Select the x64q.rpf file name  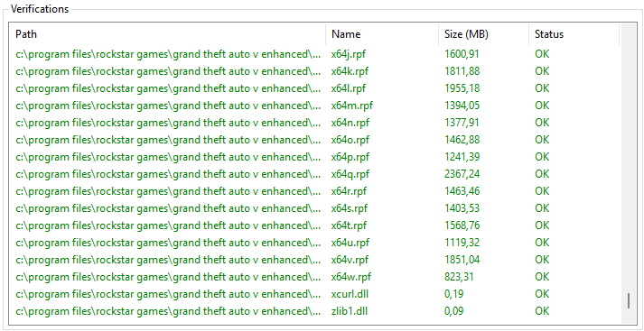pyautogui.click(x=350, y=174)
